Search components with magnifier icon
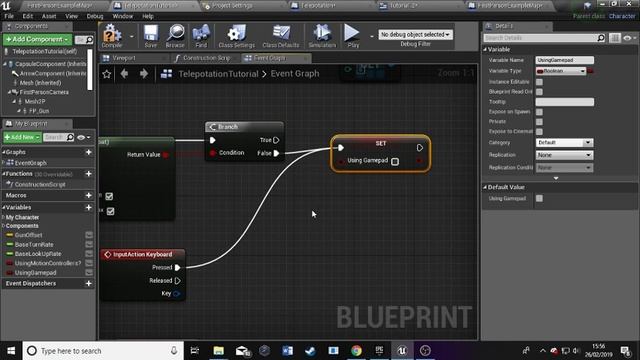 [x=89, y=40]
